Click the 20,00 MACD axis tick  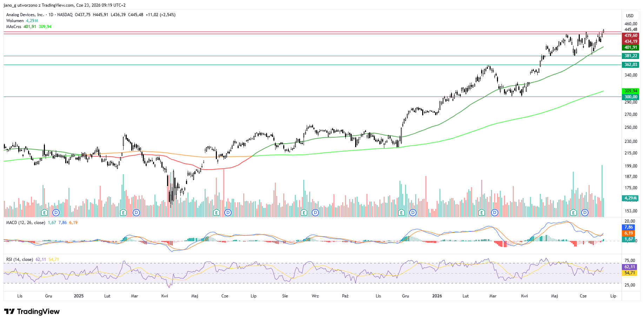pos(630,221)
